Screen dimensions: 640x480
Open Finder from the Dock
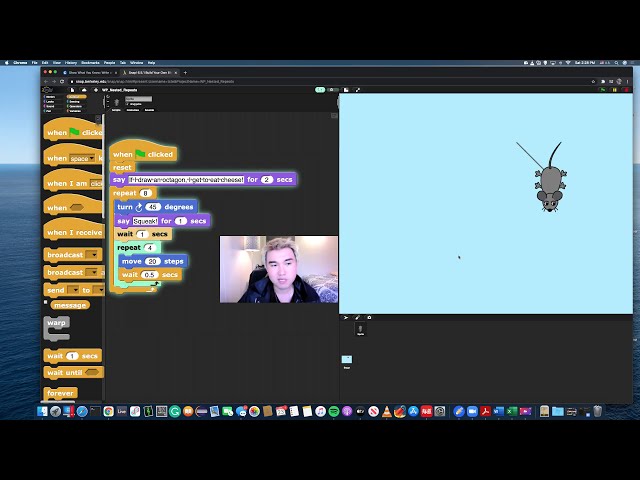pyautogui.click(x=42, y=411)
